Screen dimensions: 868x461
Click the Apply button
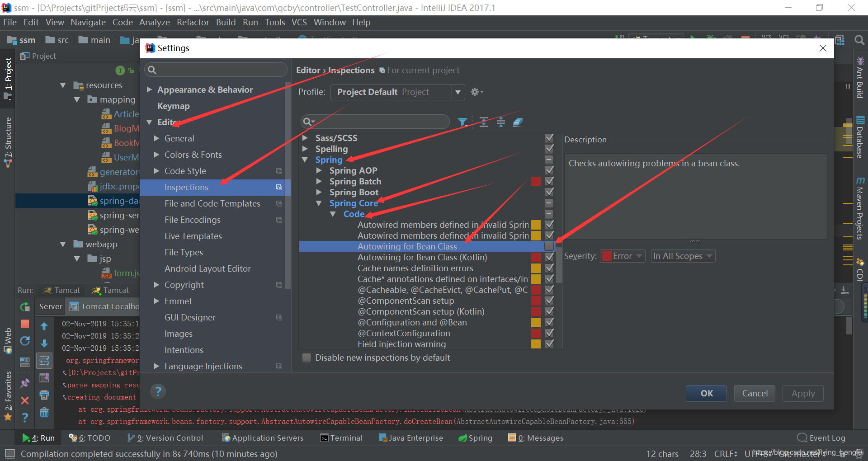(x=803, y=393)
